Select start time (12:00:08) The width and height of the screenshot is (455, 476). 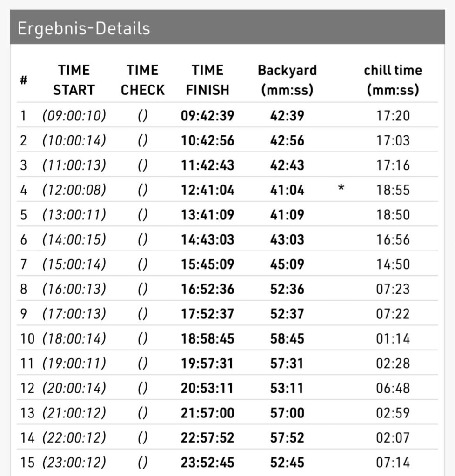coord(74,190)
